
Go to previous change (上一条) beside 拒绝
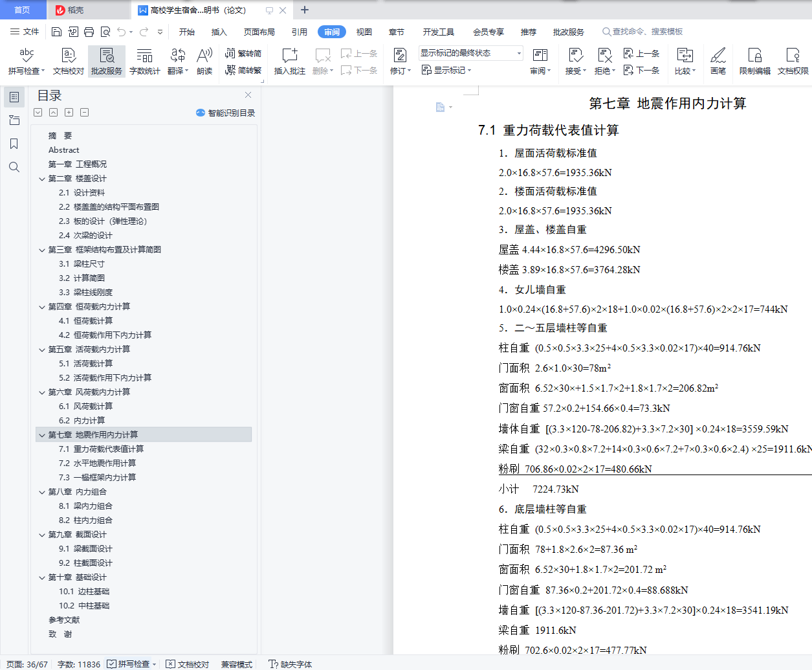click(641, 54)
